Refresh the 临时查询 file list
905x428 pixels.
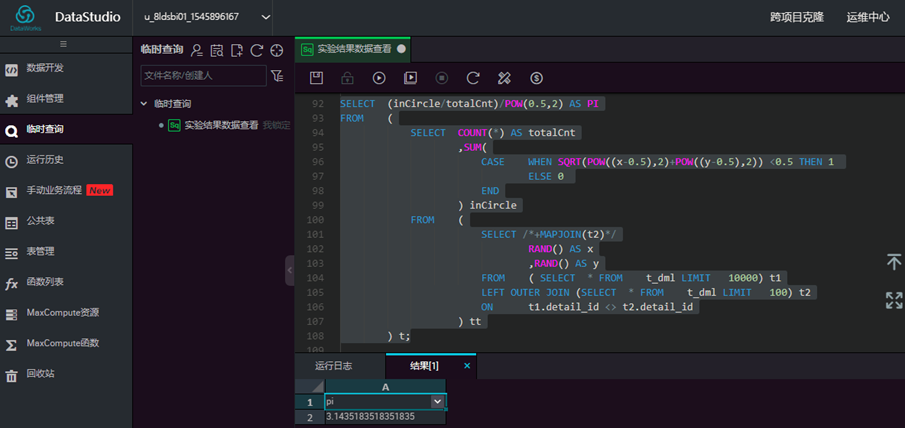[x=257, y=50]
